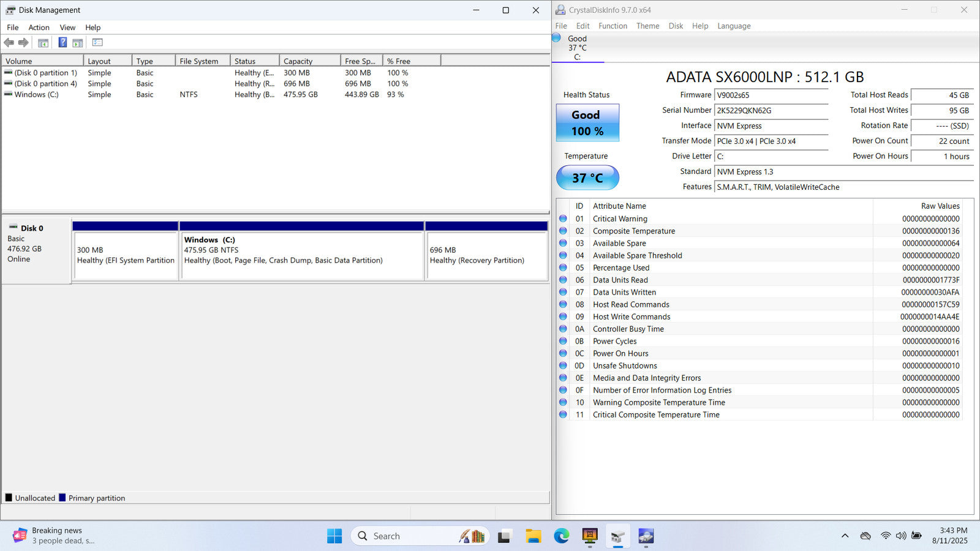Click the Settings checklist icon in toolbar
Image resolution: width=980 pixels, height=551 pixels.
click(97, 43)
